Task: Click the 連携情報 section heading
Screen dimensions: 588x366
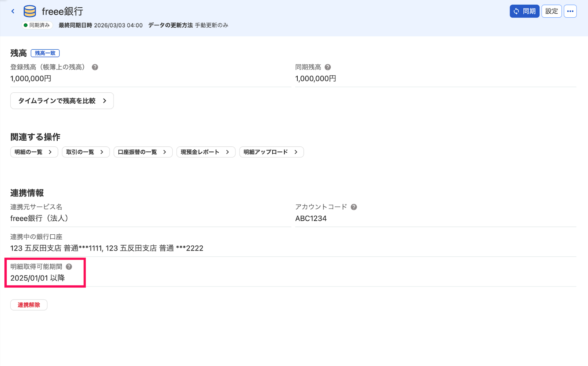Action: click(27, 193)
